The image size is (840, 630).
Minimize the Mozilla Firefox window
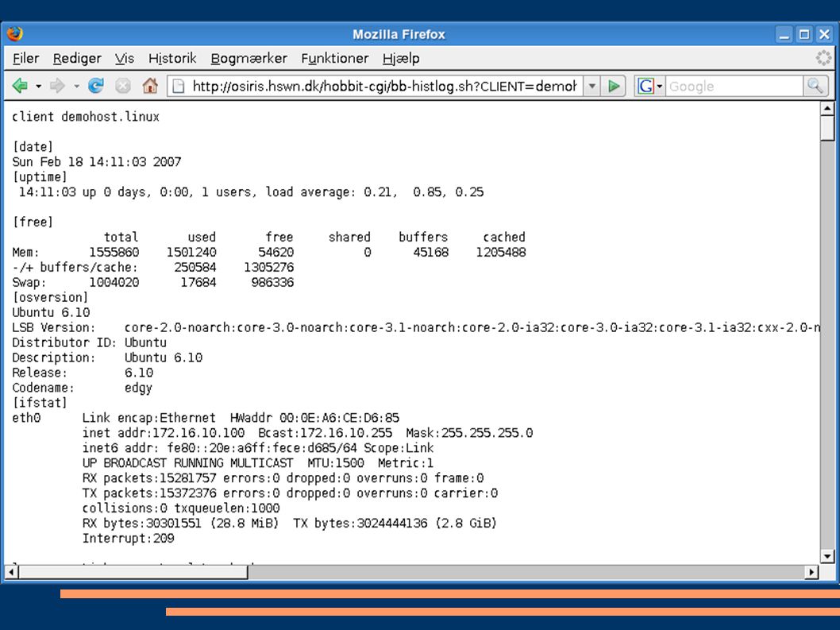tap(784, 35)
